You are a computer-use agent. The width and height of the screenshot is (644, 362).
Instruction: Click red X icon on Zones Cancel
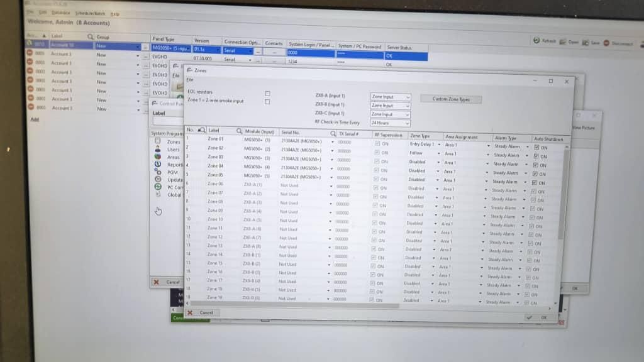pos(190,313)
